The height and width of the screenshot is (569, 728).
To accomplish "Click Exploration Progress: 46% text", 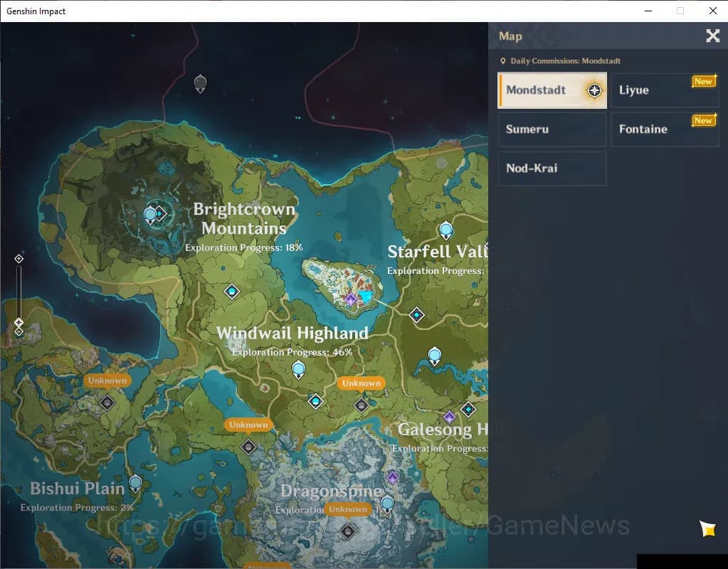I will [292, 352].
